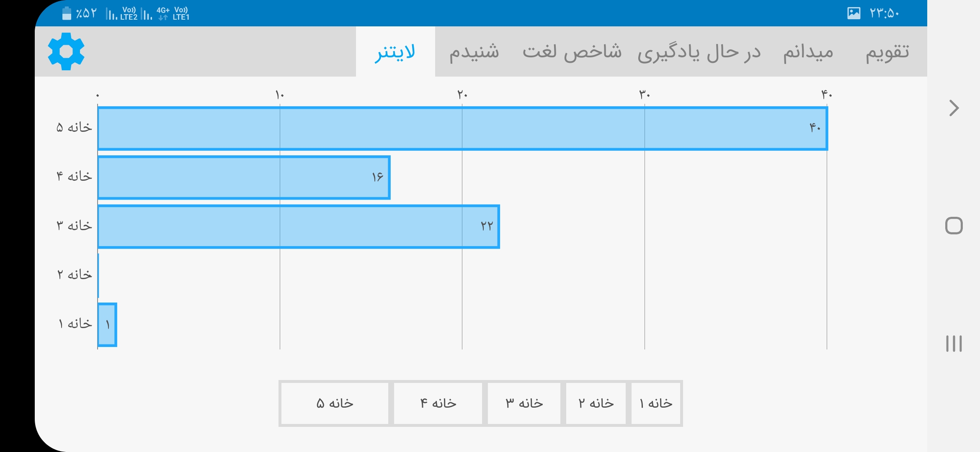This screenshot has height=452, width=980.
Task: Select the chart bar showing value ۲۲
Action: pyautogui.click(x=299, y=226)
